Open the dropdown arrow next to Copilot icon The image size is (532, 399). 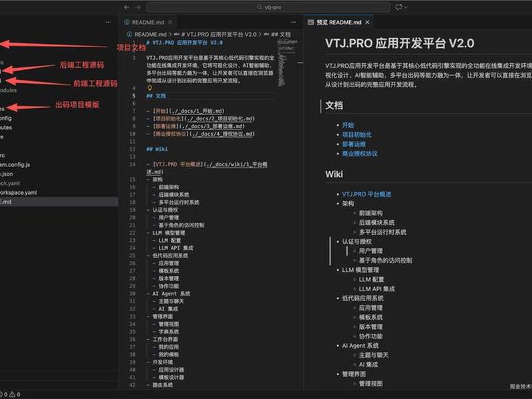(406, 7)
